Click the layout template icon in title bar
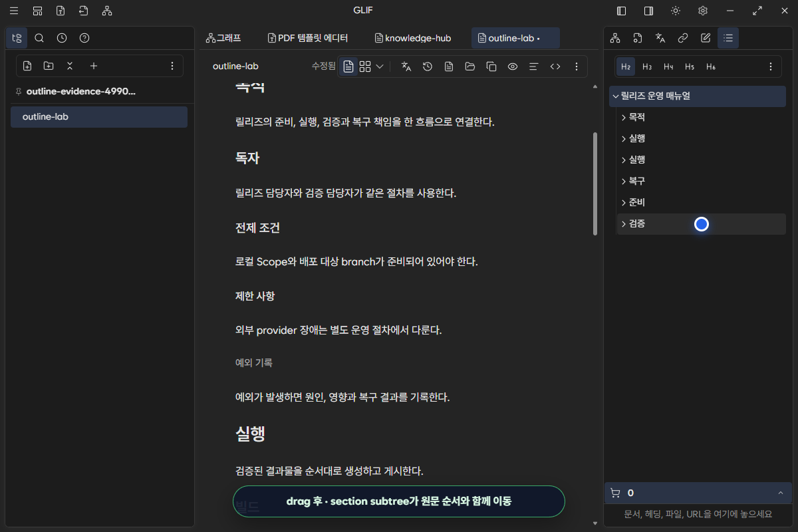Screen dimensions: 798x532 coord(37,11)
